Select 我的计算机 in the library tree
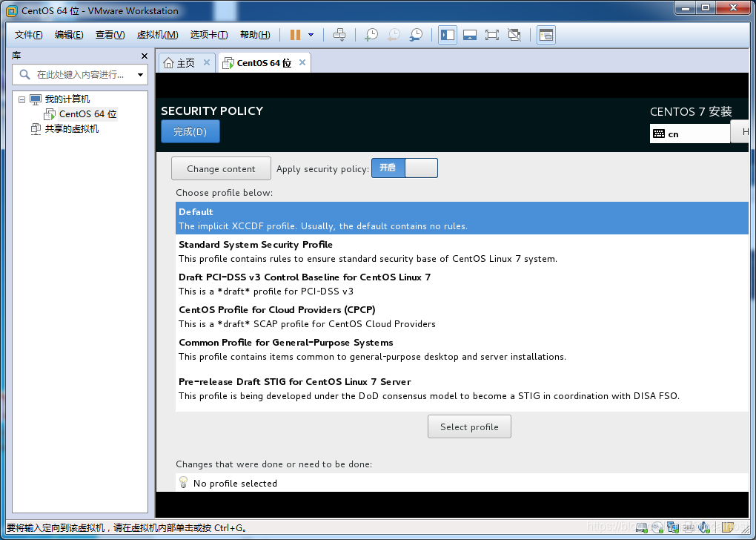This screenshot has height=540, width=756. click(67, 99)
